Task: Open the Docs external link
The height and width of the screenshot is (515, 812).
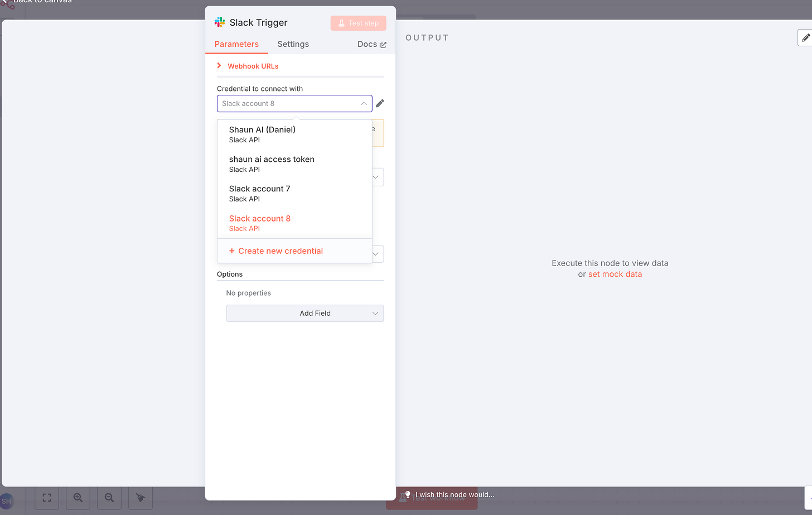Action: pyautogui.click(x=371, y=44)
